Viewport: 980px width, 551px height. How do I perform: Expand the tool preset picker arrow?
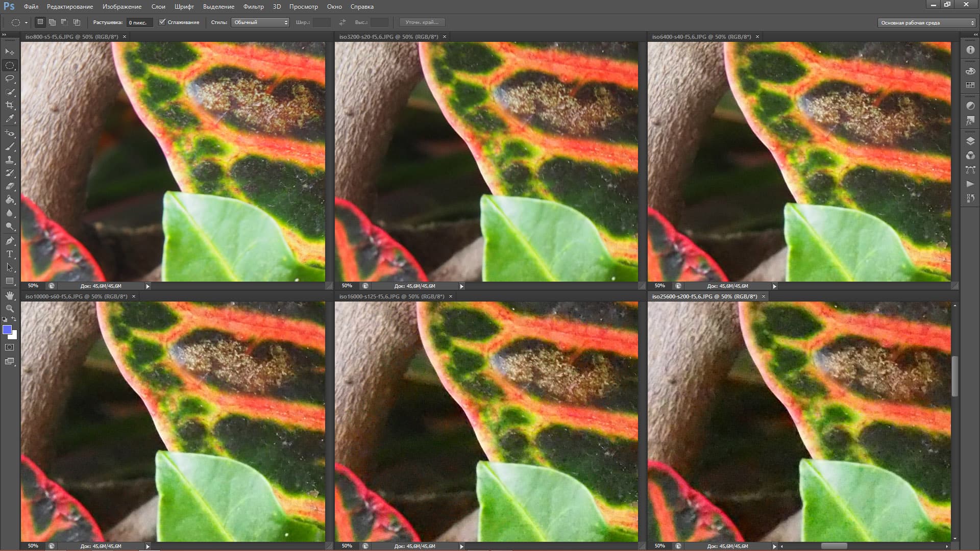26,23
